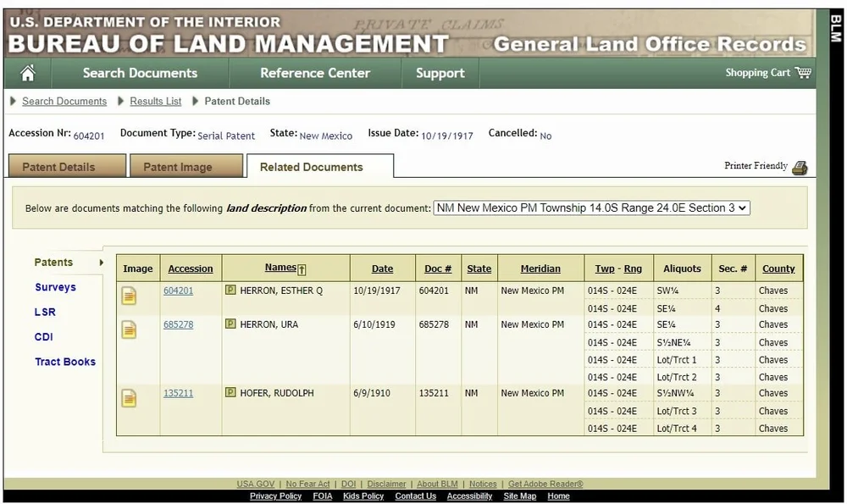
Task: Open accession 604201 link
Action: (178, 290)
